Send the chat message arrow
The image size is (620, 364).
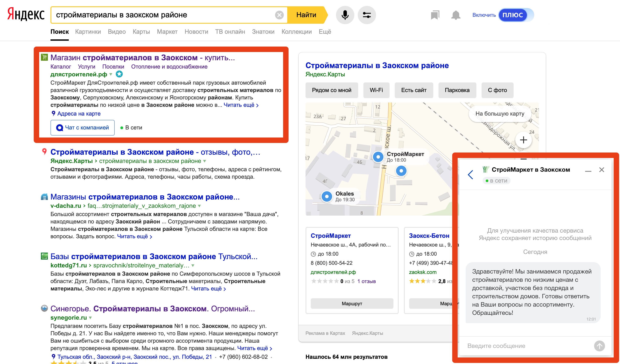(x=599, y=346)
